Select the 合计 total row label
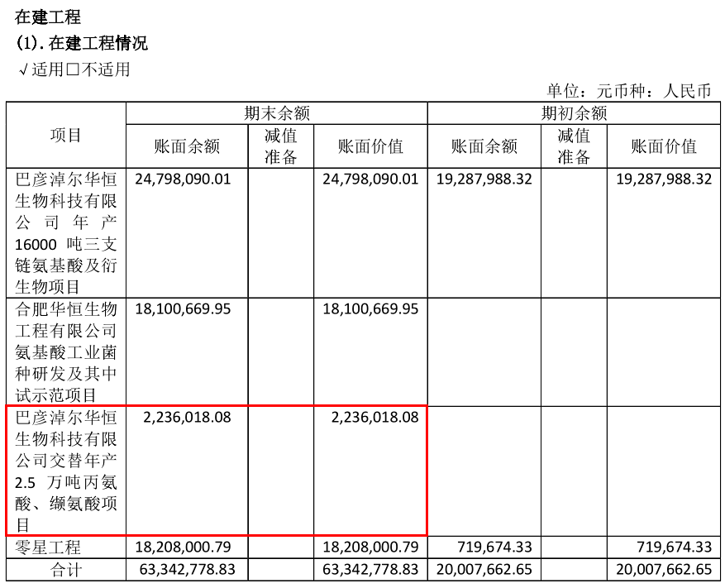Image resolution: width=725 pixels, height=588 pixels. click(x=66, y=569)
